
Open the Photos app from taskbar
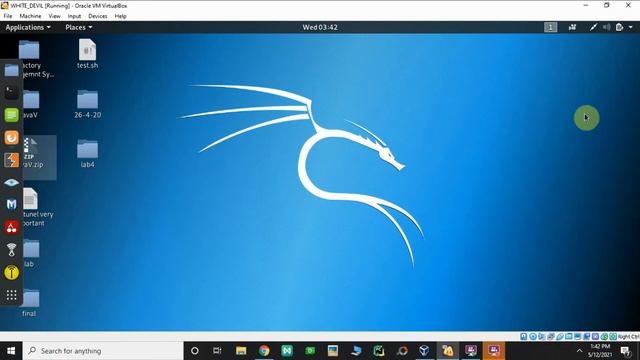click(333, 351)
